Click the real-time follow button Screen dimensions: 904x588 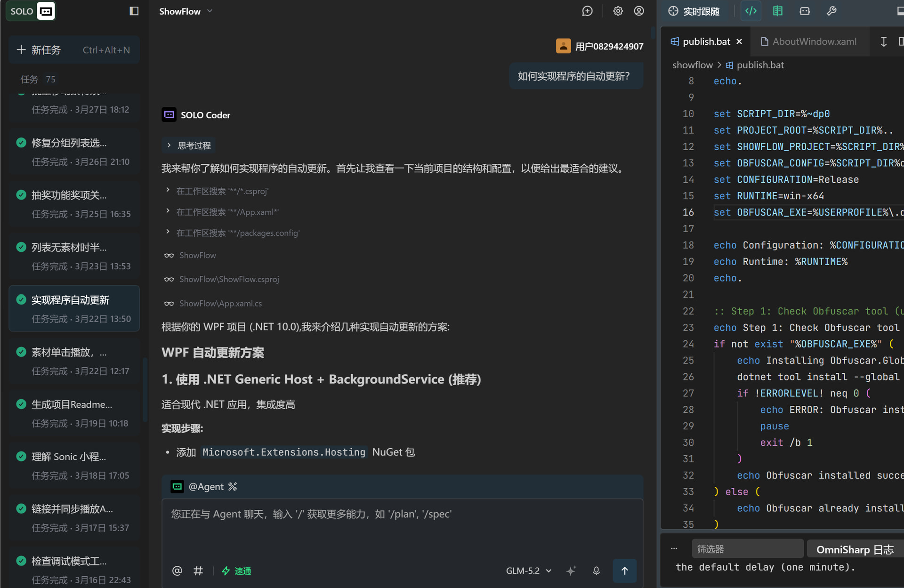[694, 11]
